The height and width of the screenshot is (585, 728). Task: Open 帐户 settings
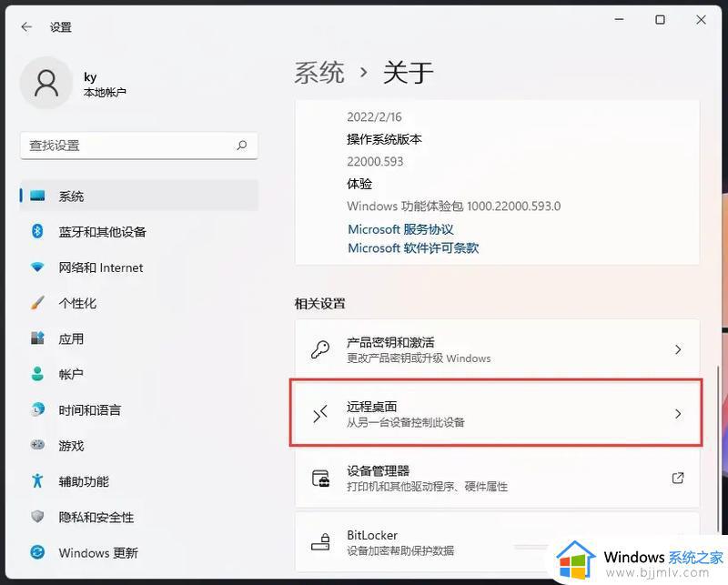pos(139,374)
